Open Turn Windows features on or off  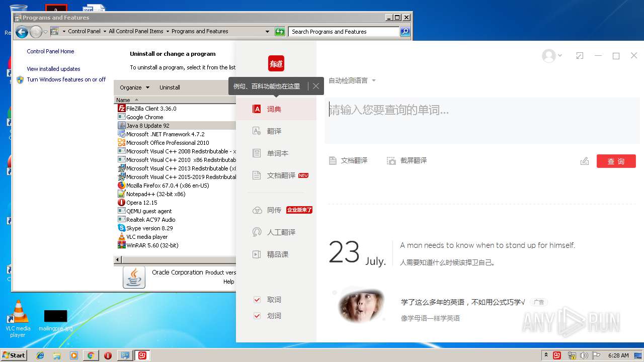(x=66, y=79)
